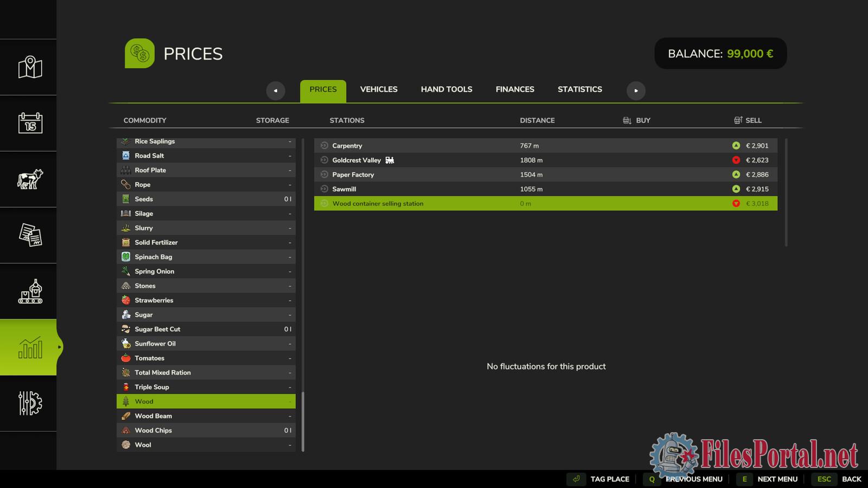Open the contracts documents icon

(x=30, y=235)
